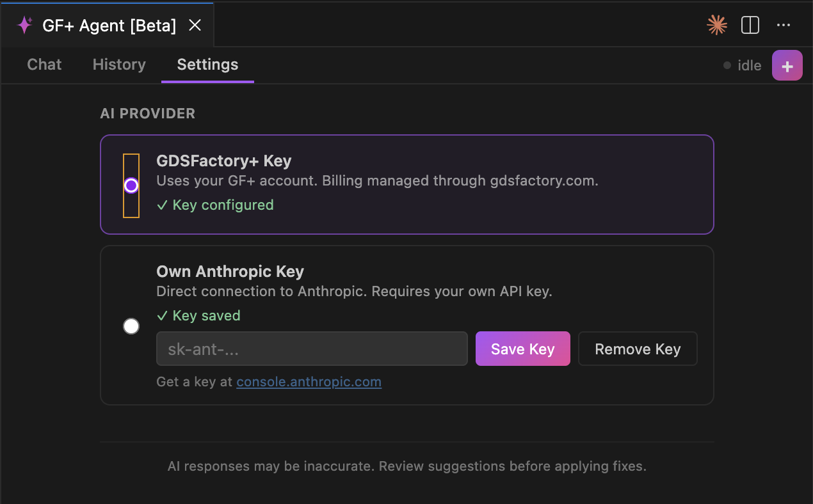Viewport: 813px width, 504px height.
Task: Open the split editor icon
Action: 750,26
